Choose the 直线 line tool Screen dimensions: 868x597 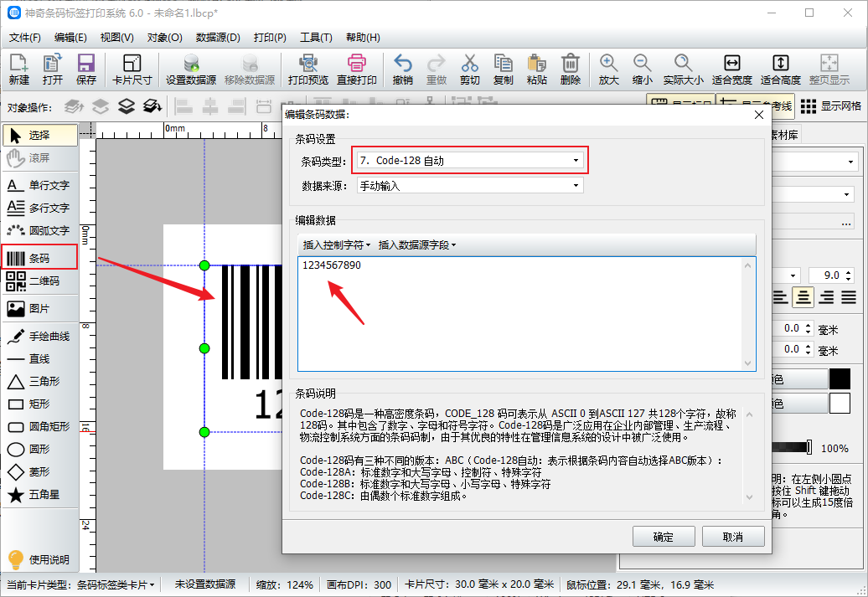(x=39, y=358)
